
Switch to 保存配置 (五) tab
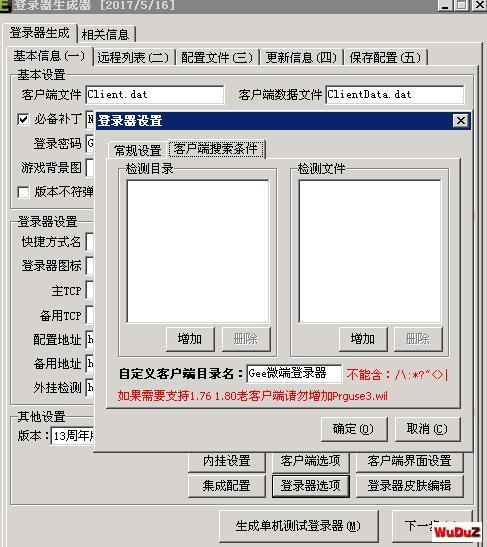(x=385, y=57)
